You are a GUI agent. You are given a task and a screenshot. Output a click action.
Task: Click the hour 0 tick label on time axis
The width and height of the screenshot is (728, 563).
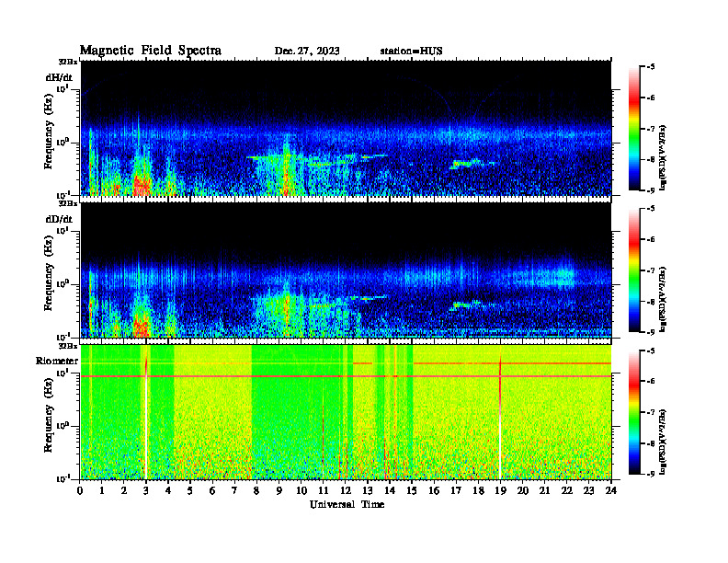tap(80, 490)
